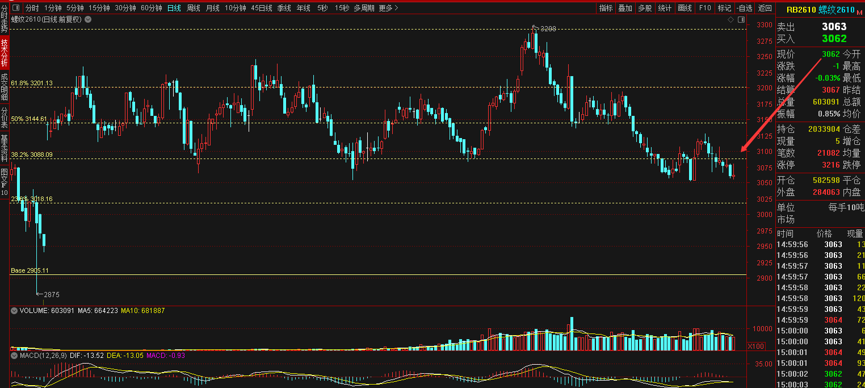
Task: Open the 指标 indicators button
Action: (x=606, y=8)
